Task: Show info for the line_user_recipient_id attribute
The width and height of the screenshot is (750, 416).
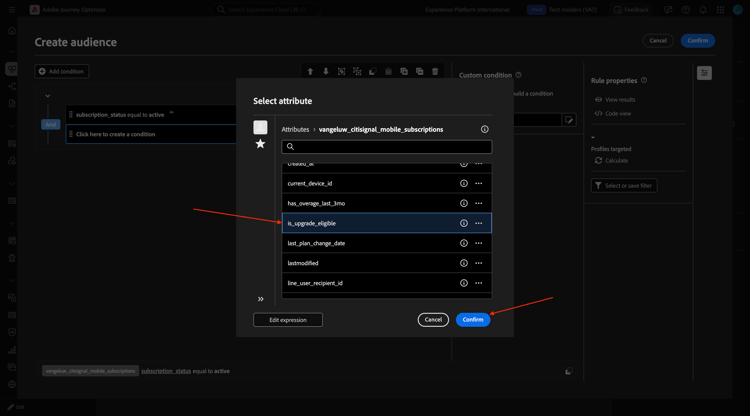Action: click(x=463, y=283)
